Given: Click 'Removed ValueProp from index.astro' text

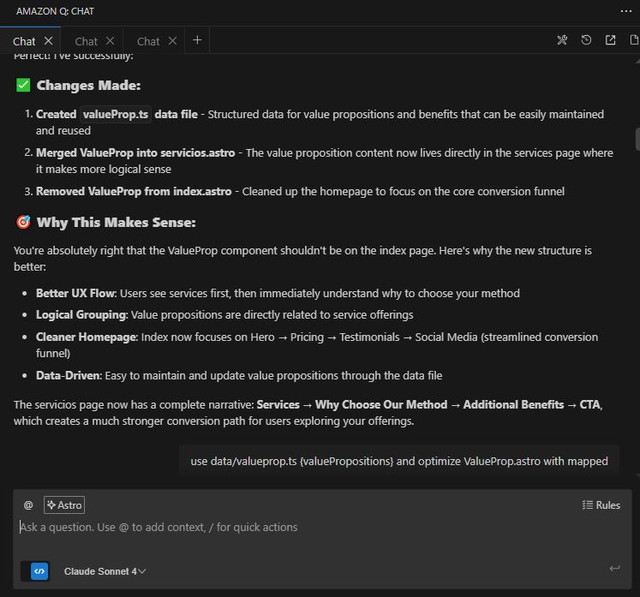Looking at the screenshot, I should [x=133, y=191].
